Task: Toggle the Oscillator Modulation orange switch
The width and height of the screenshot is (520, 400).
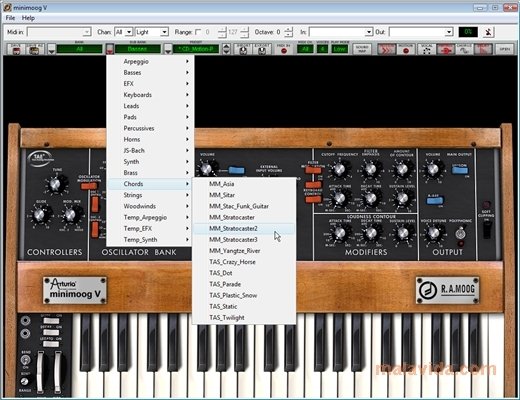Action: click(89, 185)
